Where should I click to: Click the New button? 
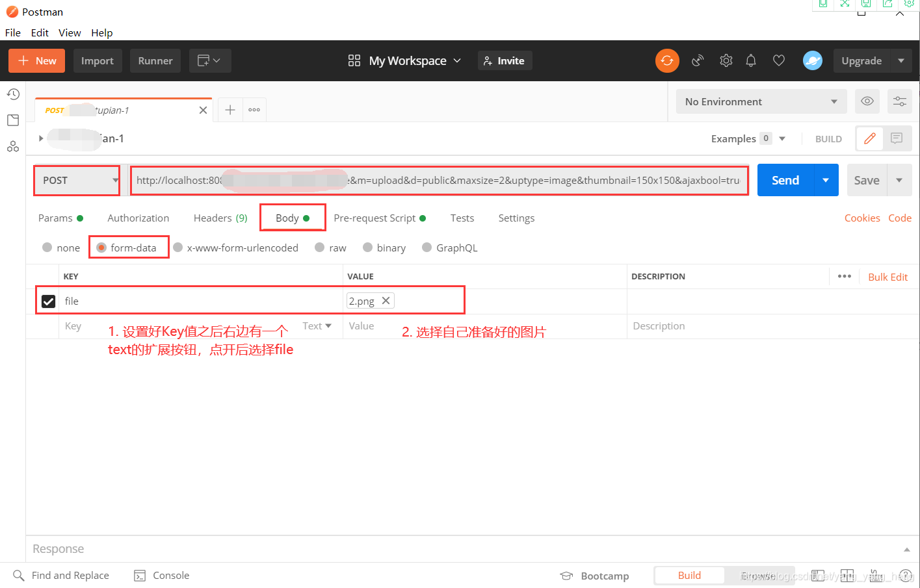[36, 61]
